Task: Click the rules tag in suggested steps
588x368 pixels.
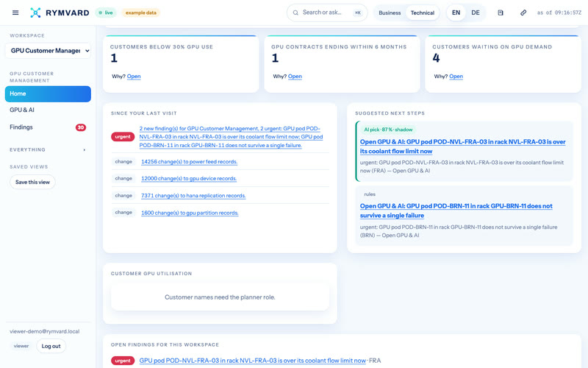Action: (370, 194)
